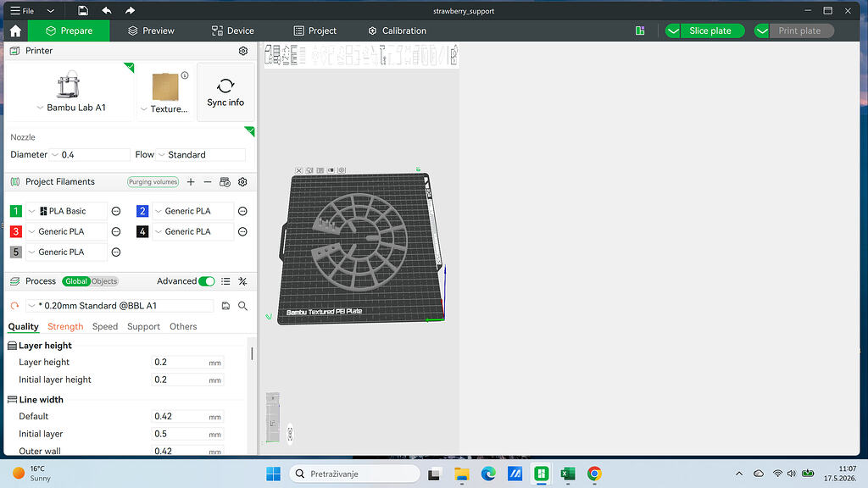Edit filament 3 preset icon
Image resolution: width=868 pixels, height=488 pixels.
click(116, 232)
